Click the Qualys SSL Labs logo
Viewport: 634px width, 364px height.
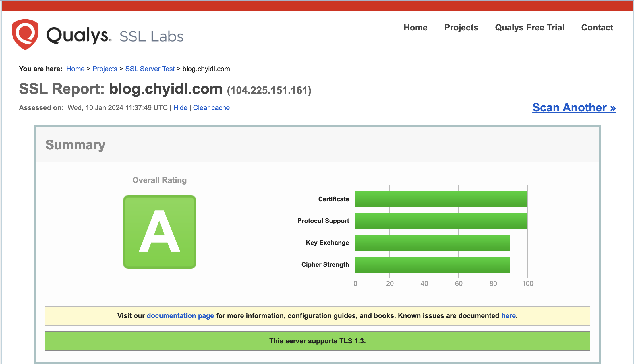tap(98, 34)
